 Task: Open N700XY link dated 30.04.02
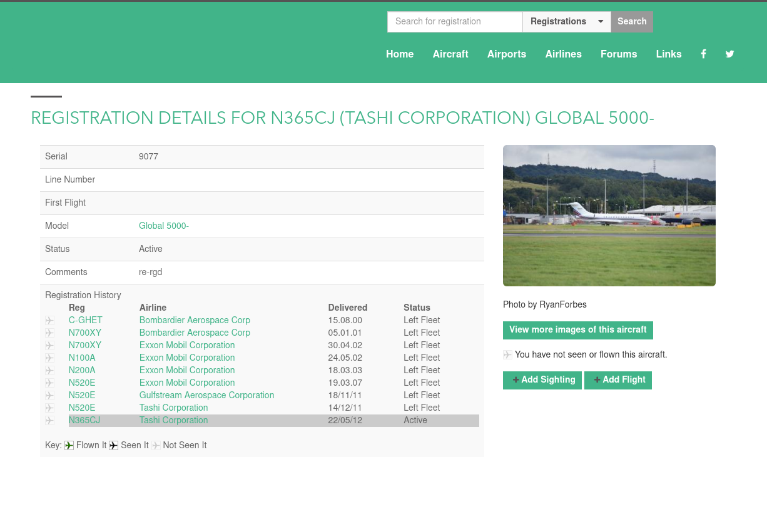[x=85, y=345]
